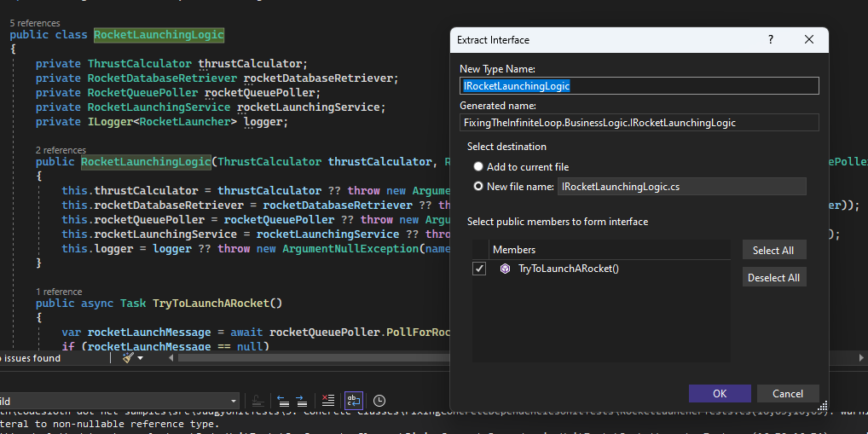868x434 pixels.
Task: Click the purple method icon beside TryToLaunchARocket()
Action: point(505,269)
